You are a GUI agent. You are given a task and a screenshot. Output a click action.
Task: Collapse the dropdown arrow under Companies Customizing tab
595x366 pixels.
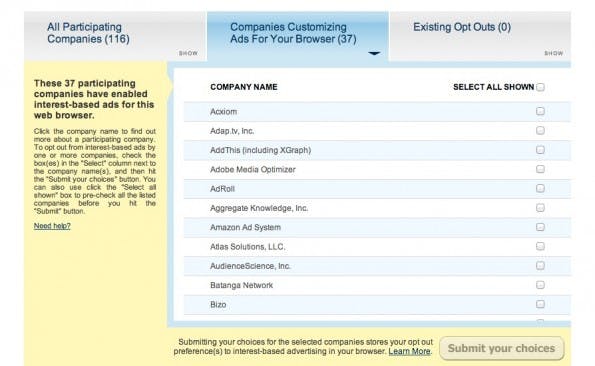[374, 53]
